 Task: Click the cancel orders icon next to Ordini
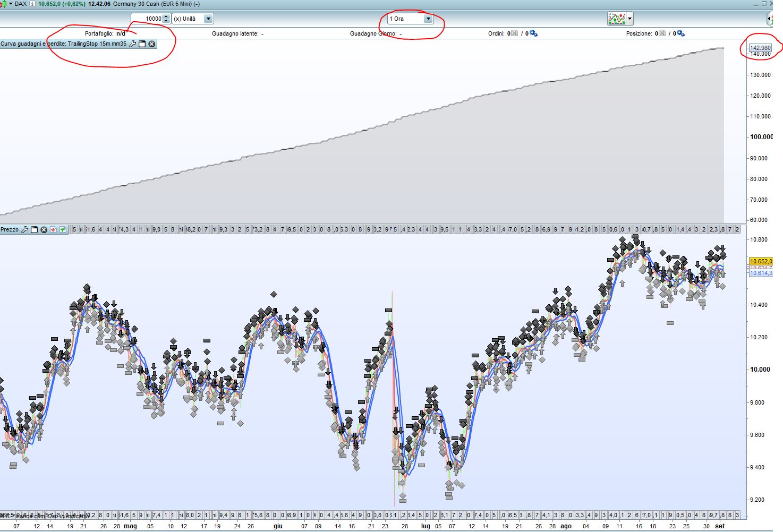[x=514, y=33]
